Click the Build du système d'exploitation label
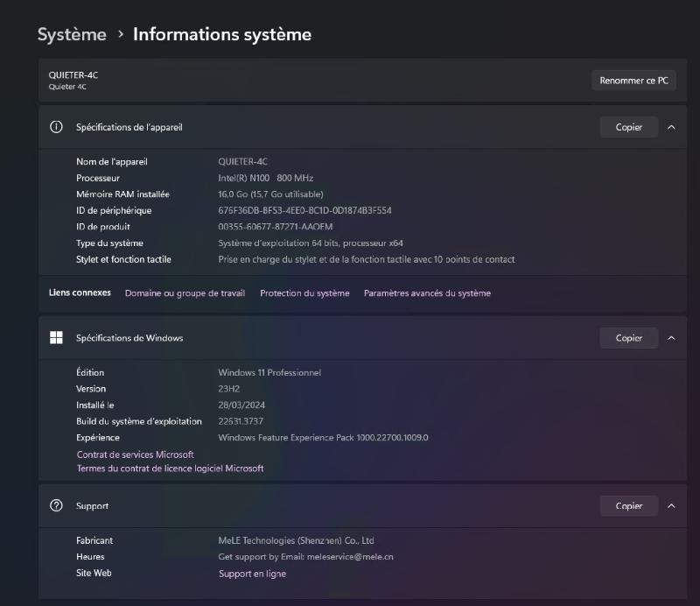700x606 pixels. (x=139, y=421)
